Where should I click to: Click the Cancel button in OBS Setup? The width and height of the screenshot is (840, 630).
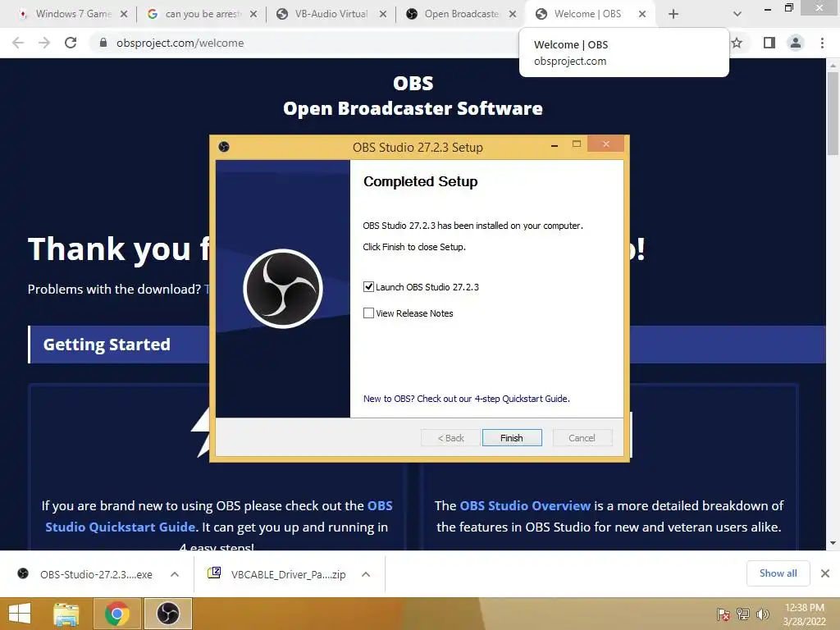click(582, 438)
